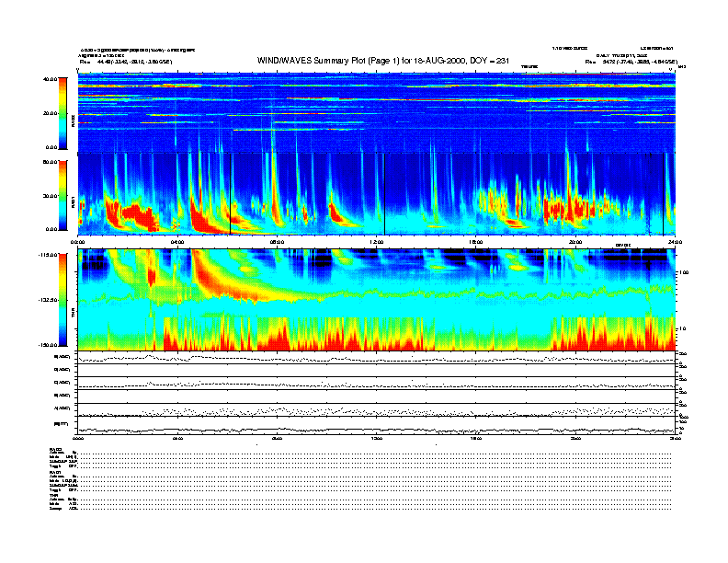Click the 10 label on TNR right axis
Image resolution: width=728 pixels, height=563 pixels.
(684, 328)
